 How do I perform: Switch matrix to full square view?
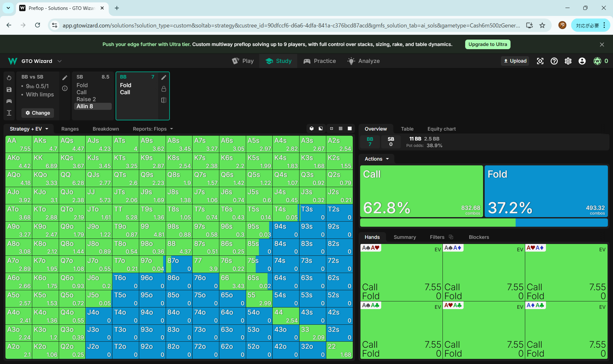click(350, 128)
